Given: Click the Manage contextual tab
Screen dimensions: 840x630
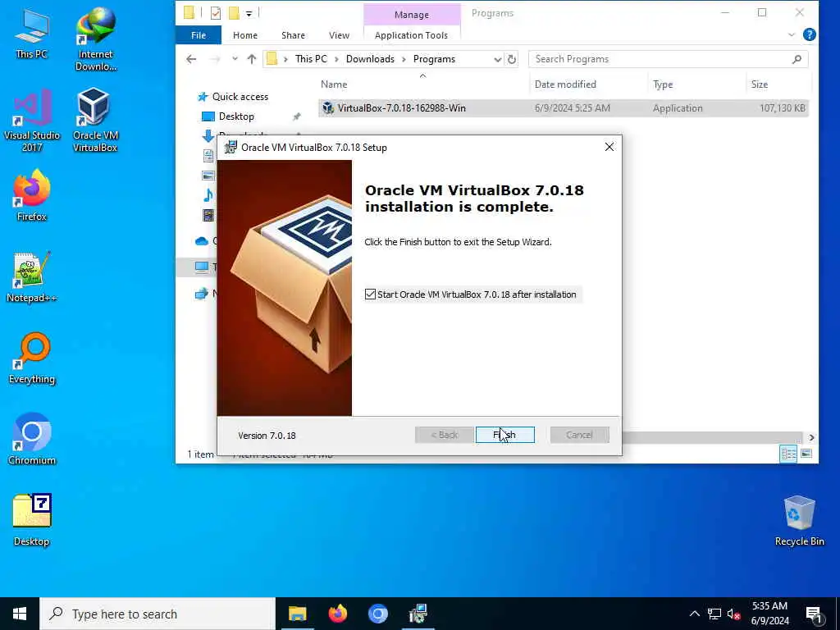Looking at the screenshot, I should [412, 15].
